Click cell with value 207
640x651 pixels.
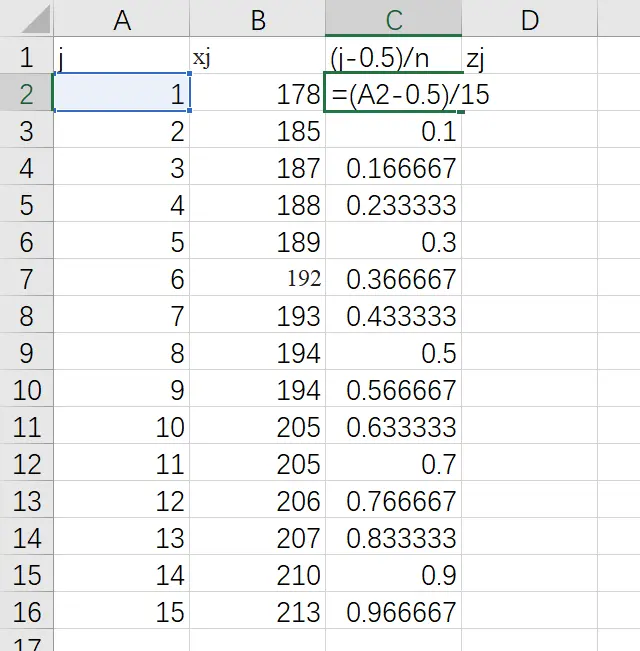[257, 536]
